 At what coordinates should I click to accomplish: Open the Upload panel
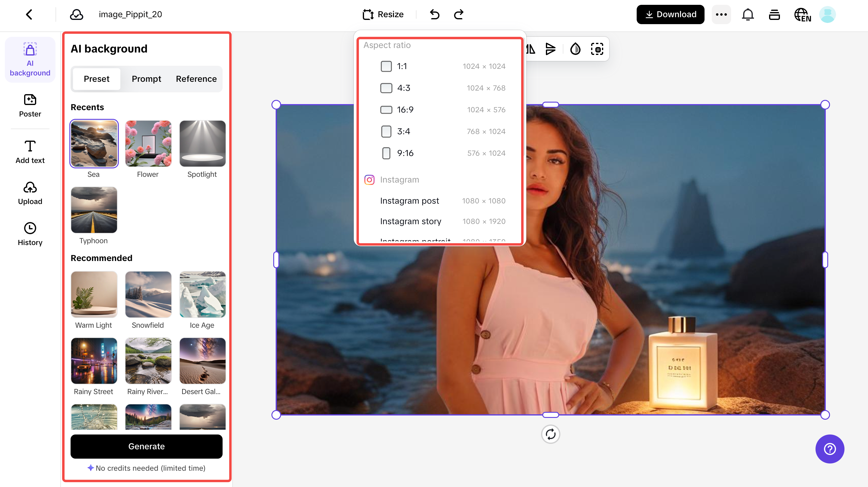point(30,193)
